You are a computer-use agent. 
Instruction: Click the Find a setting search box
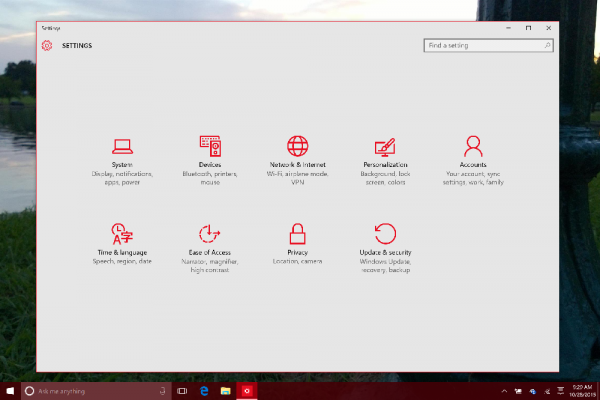coord(488,46)
